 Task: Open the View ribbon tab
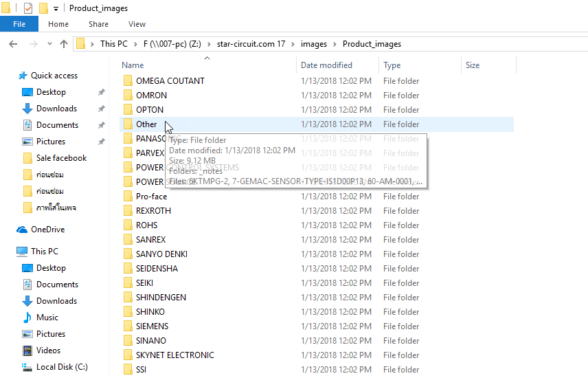point(137,24)
